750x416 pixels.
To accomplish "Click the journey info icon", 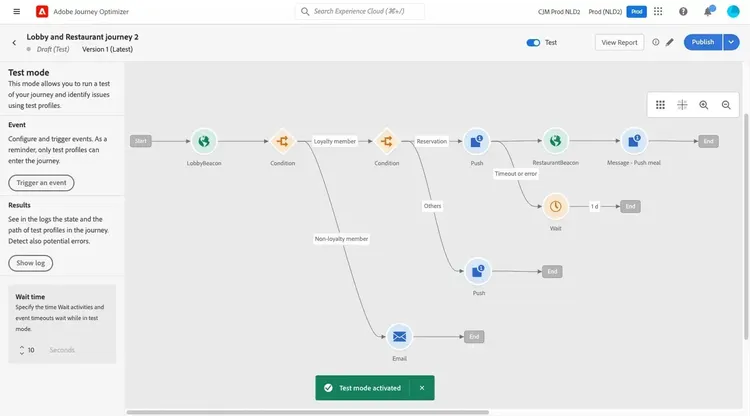I will pyautogui.click(x=656, y=42).
